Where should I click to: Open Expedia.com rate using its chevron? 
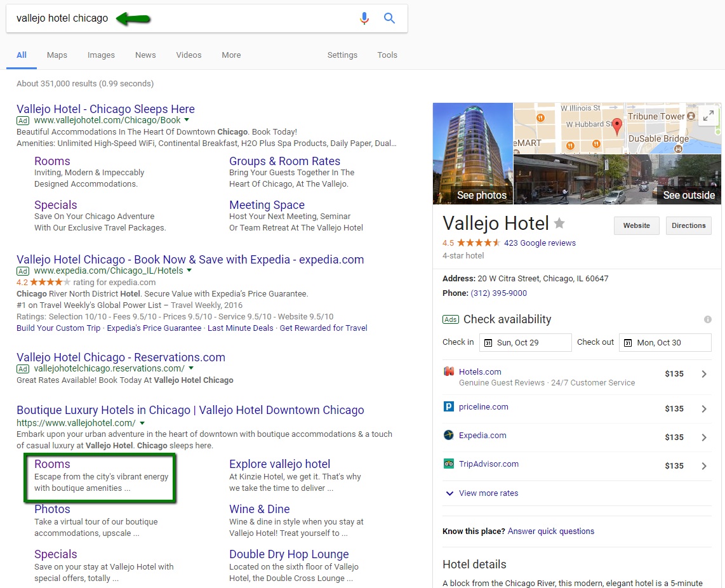(x=703, y=437)
